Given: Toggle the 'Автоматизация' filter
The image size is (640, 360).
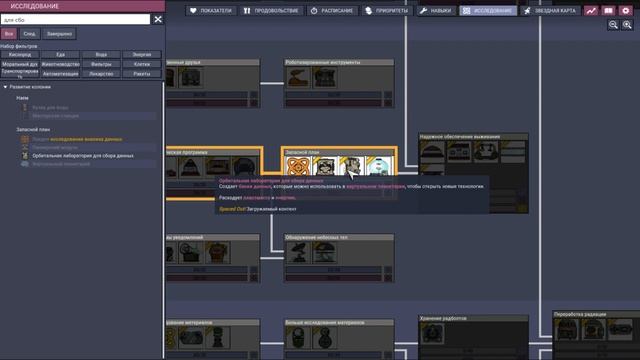Looking at the screenshot, I should (x=60, y=74).
